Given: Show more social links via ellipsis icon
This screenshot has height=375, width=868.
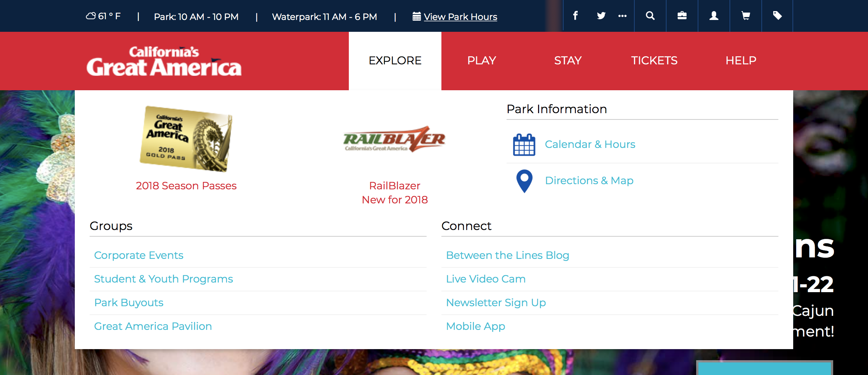Looking at the screenshot, I should [x=622, y=16].
